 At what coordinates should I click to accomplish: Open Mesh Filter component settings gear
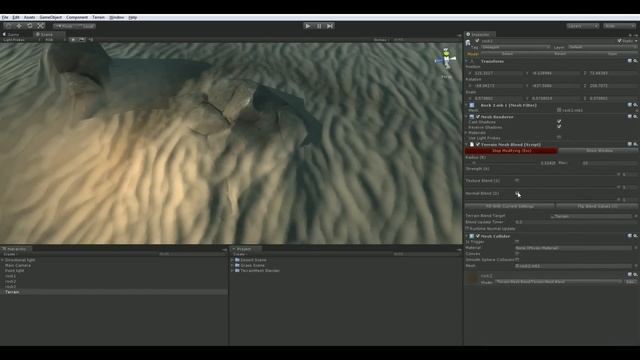pos(636,105)
